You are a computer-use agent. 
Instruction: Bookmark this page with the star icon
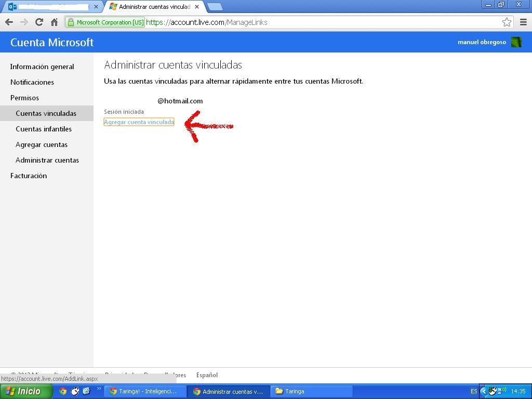(x=507, y=22)
